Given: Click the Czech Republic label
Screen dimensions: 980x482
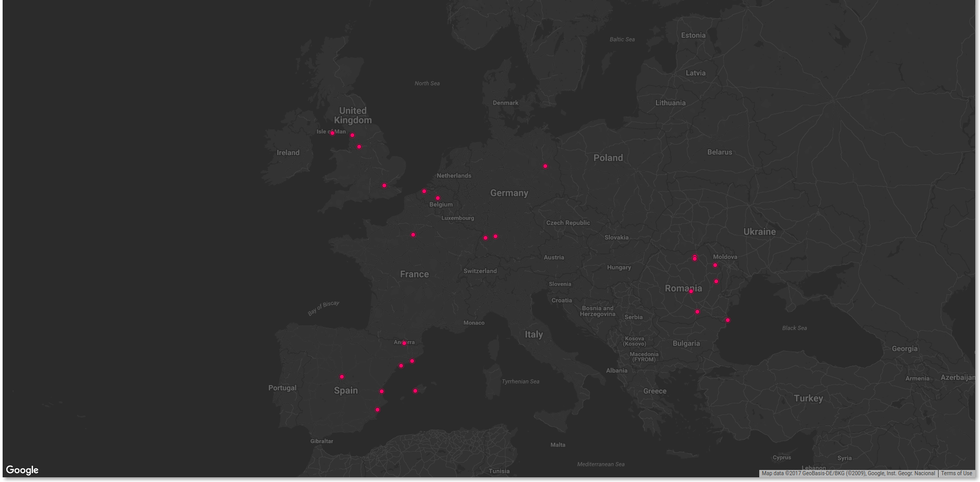Looking at the screenshot, I should click(x=568, y=223).
